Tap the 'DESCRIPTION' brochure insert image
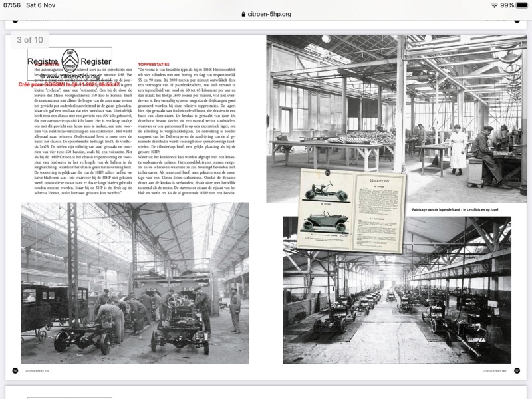The height and width of the screenshot is (399, 532). click(x=351, y=210)
